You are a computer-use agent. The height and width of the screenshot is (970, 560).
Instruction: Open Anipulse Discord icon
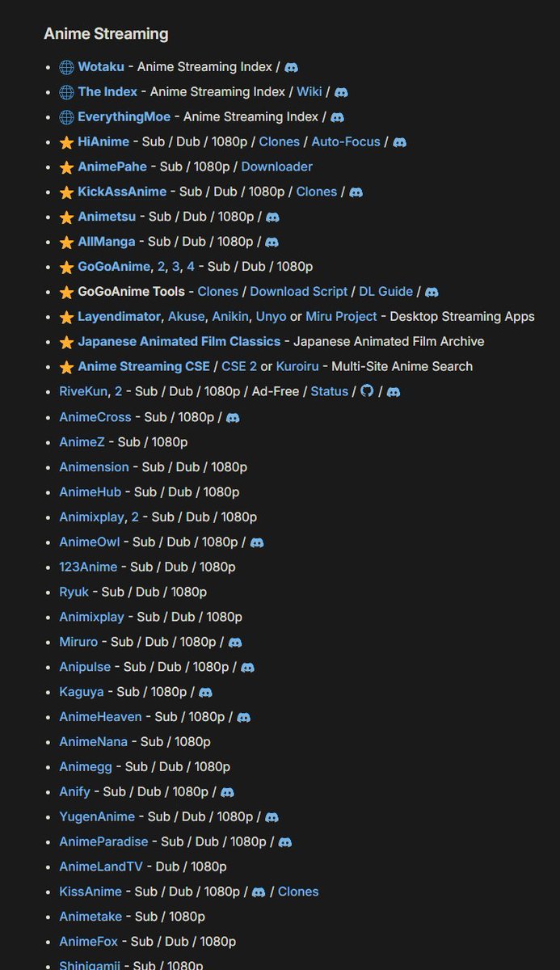[248, 668]
